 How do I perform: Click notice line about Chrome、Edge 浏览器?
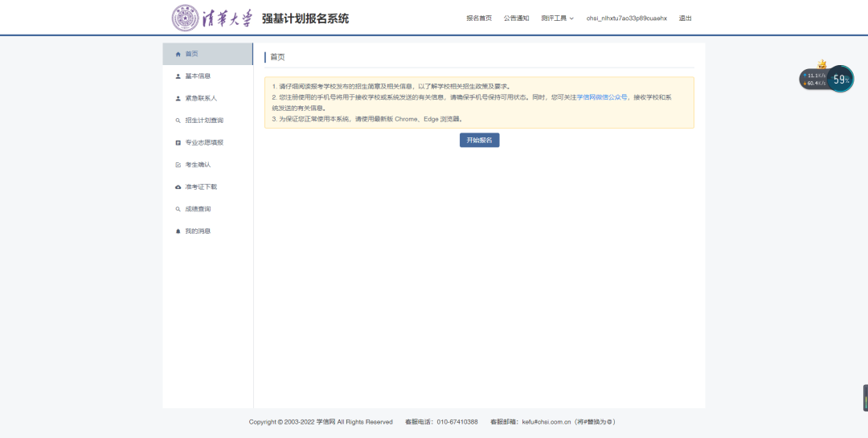coord(367,119)
